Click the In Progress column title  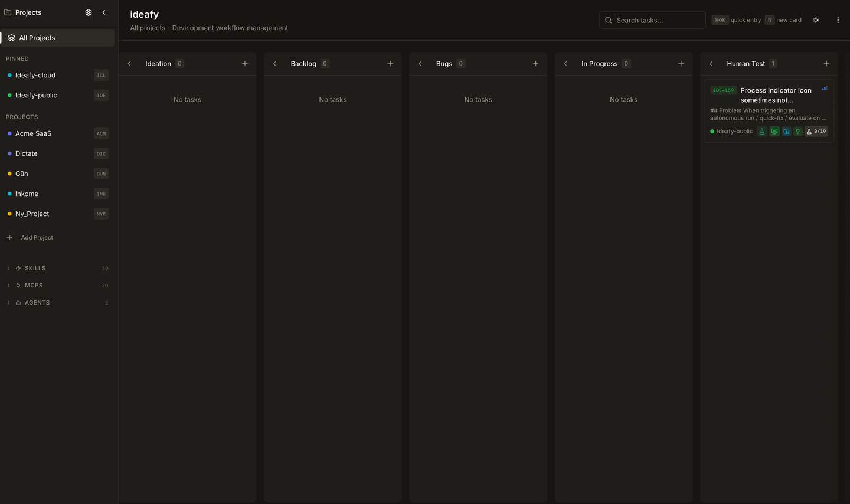click(600, 64)
